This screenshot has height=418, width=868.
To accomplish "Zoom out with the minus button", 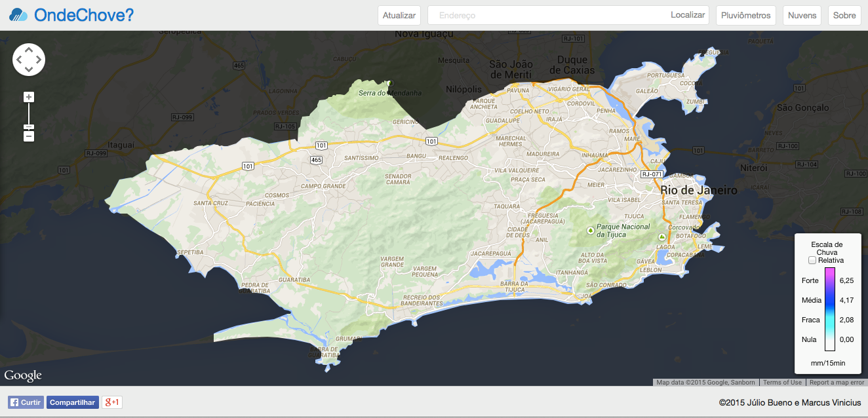I will coord(29,136).
